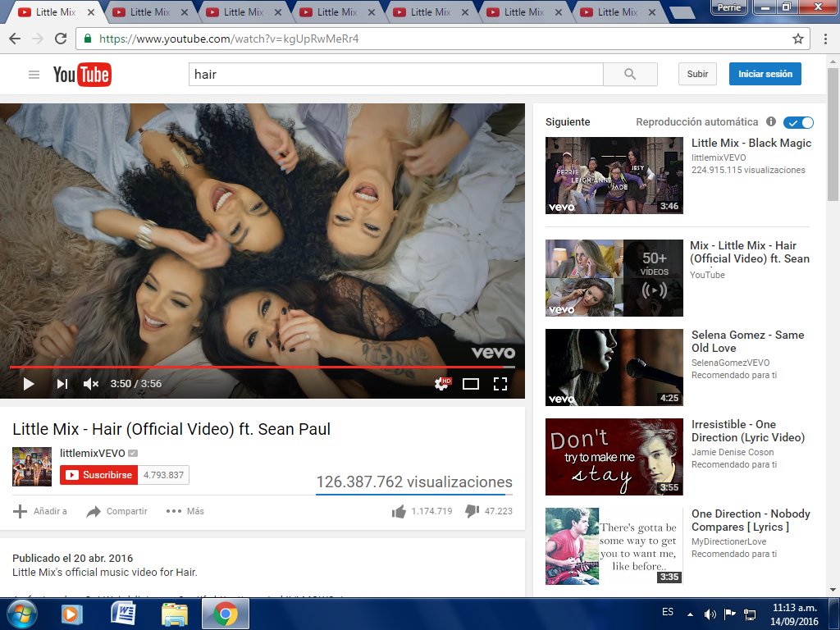Open the ES language indicator
Viewport: 840px width, 630px height.
tap(668, 612)
